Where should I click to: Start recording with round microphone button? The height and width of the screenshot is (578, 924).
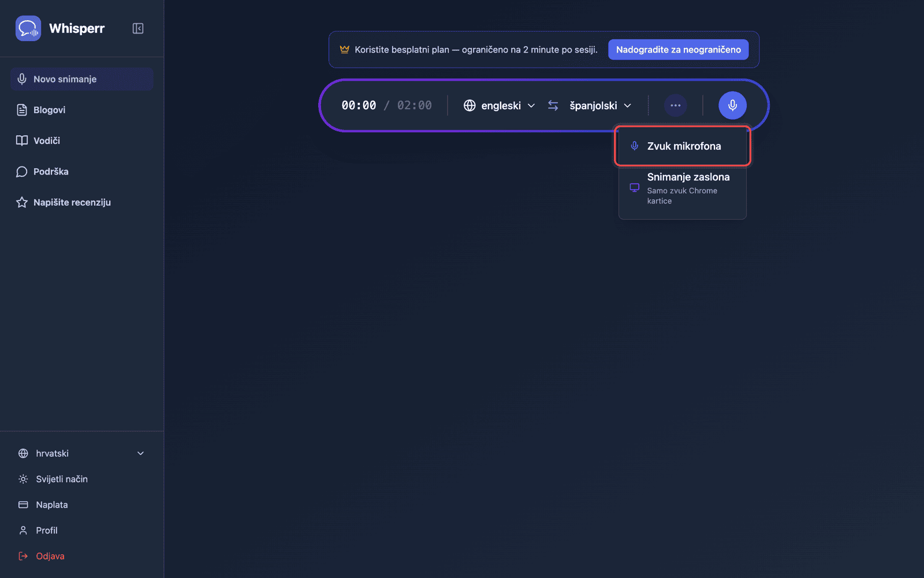coord(732,105)
